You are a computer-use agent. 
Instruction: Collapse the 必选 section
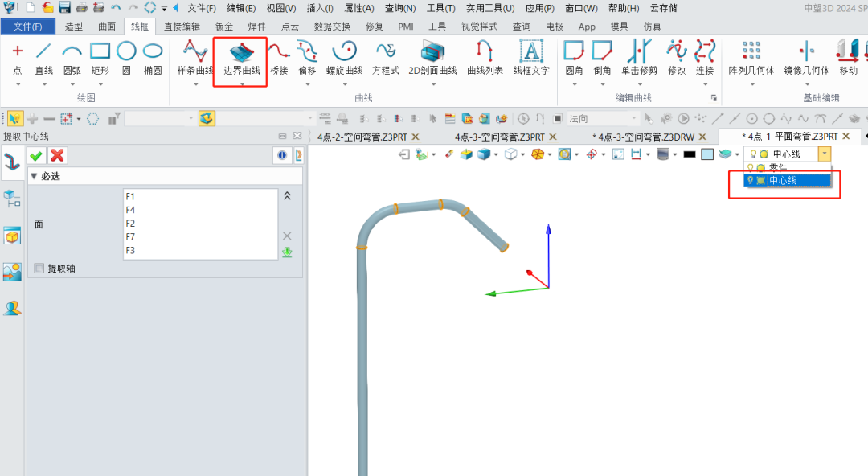pos(34,176)
